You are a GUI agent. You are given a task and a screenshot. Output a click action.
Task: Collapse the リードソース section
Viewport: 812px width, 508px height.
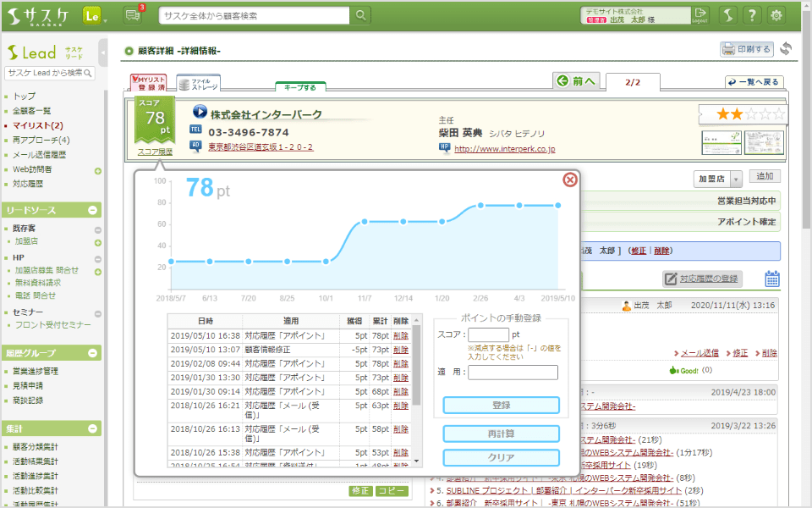[x=93, y=210]
